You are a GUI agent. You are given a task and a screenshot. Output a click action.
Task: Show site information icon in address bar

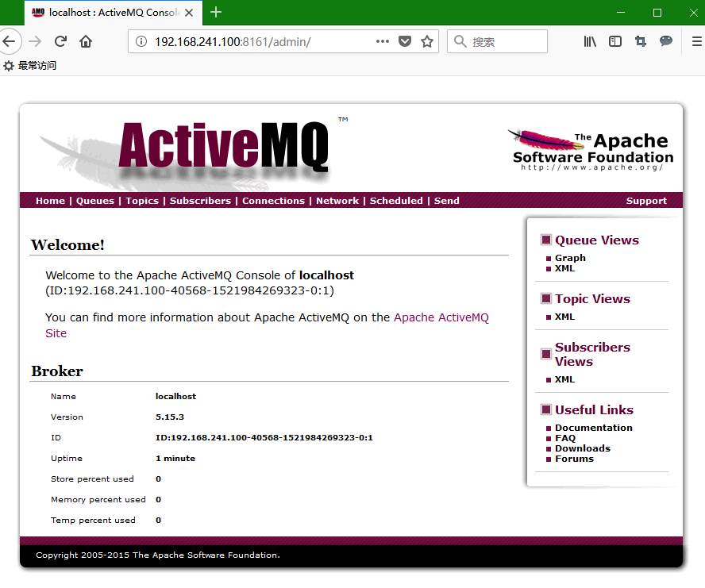[141, 41]
